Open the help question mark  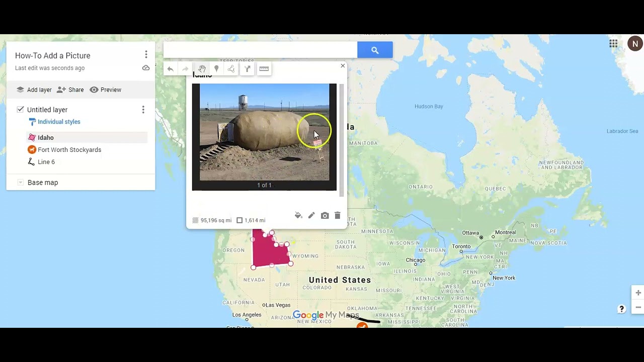pyautogui.click(x=622, y=309)
